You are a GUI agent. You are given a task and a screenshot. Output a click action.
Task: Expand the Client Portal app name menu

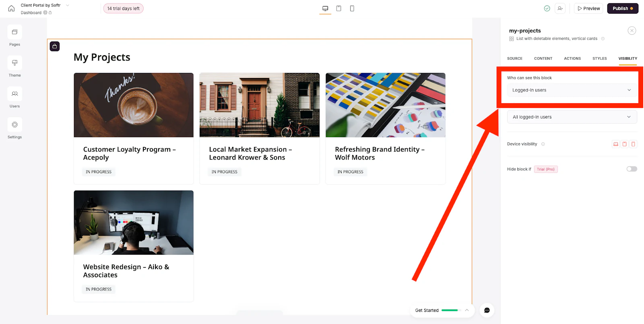[68, 5]
